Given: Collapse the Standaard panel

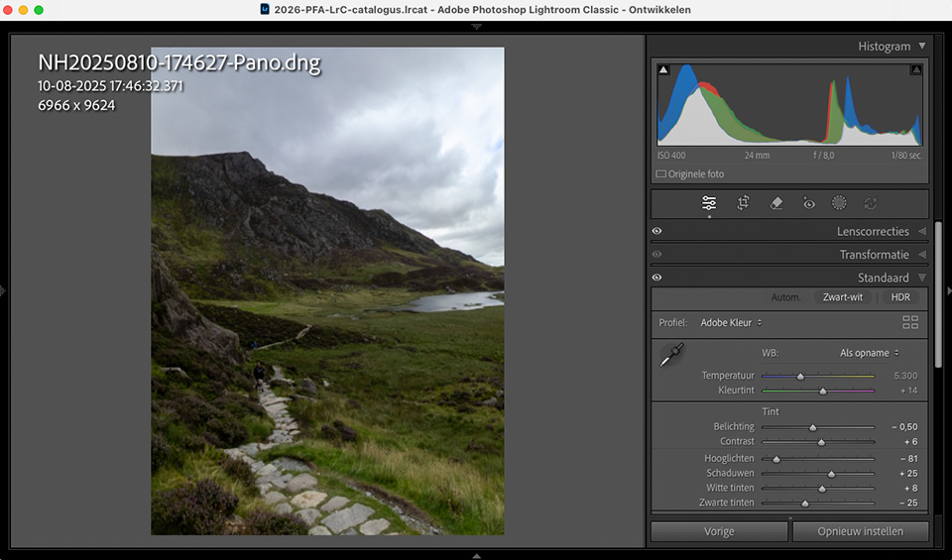Looking at the screenshot, I should coord(922,278).
